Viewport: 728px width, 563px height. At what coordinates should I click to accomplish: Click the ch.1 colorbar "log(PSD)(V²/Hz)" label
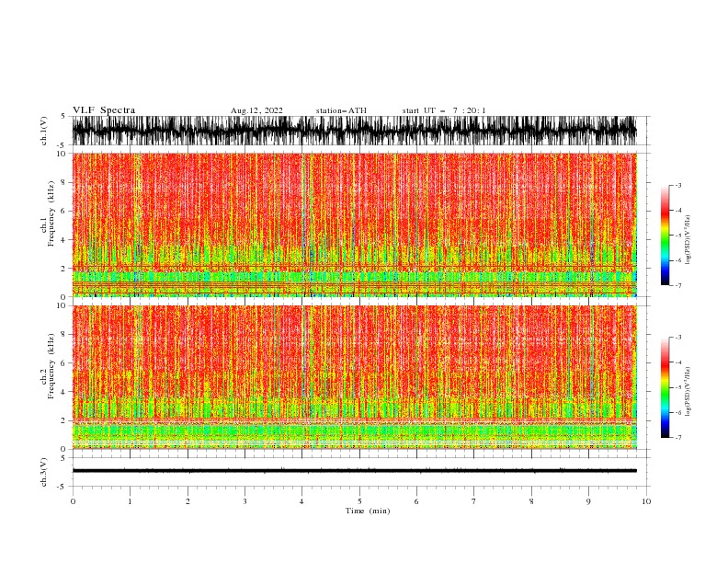(688, 239)
